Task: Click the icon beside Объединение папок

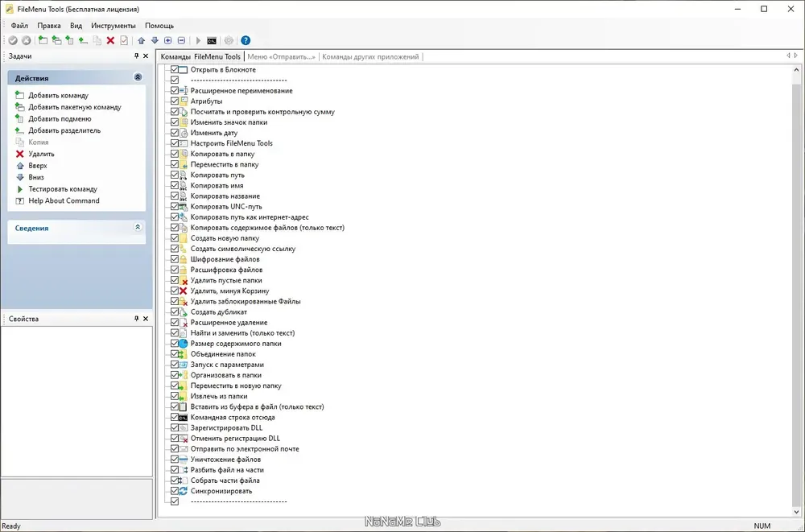Action: pyautogui.click(x=184, y=354)
